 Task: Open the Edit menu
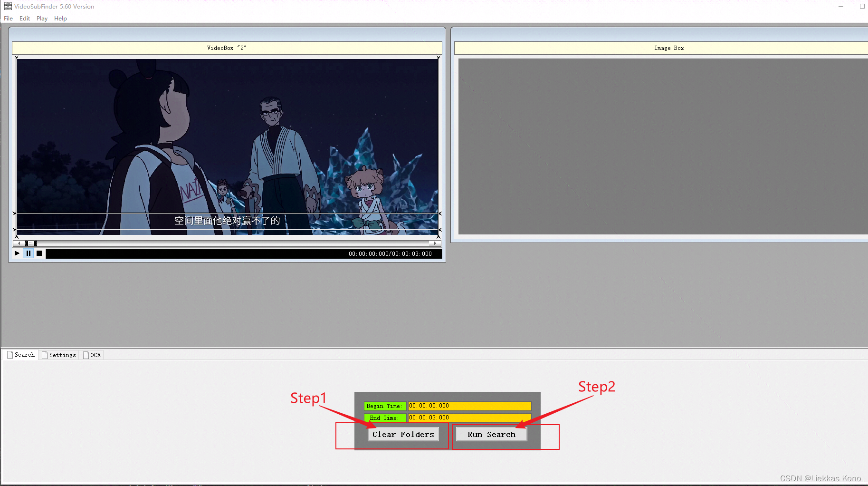25,19
